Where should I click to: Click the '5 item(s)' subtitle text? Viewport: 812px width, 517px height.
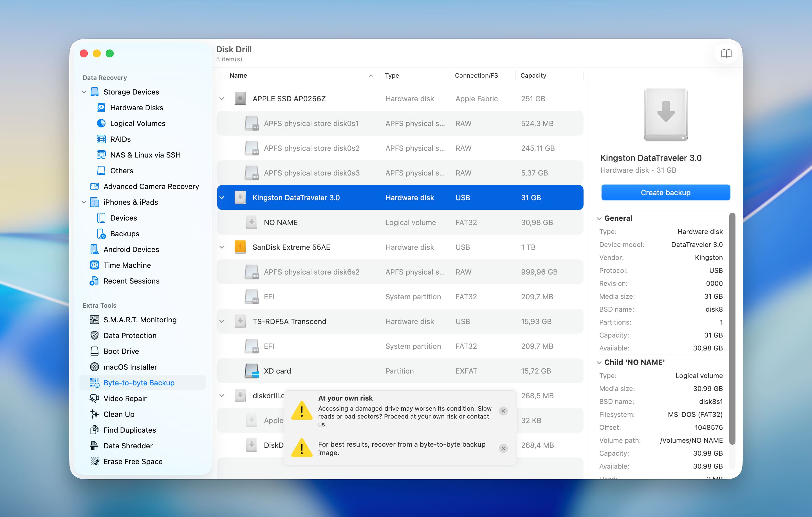229,59
